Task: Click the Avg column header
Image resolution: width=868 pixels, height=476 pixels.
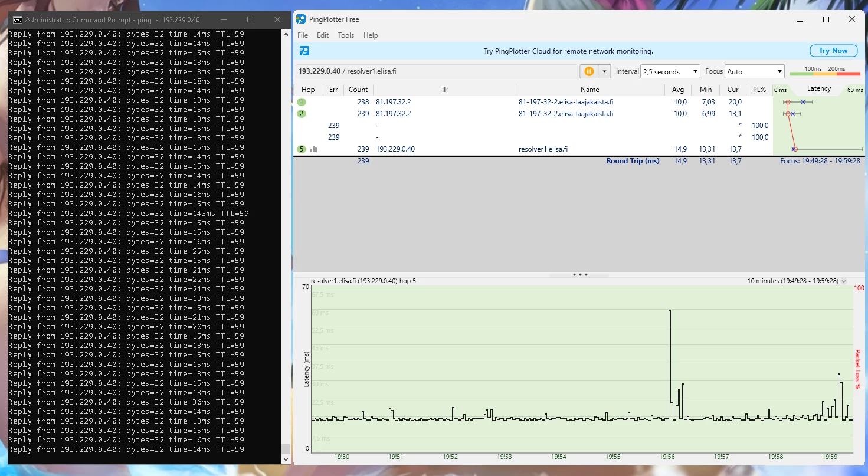Action: coord(678,90)
